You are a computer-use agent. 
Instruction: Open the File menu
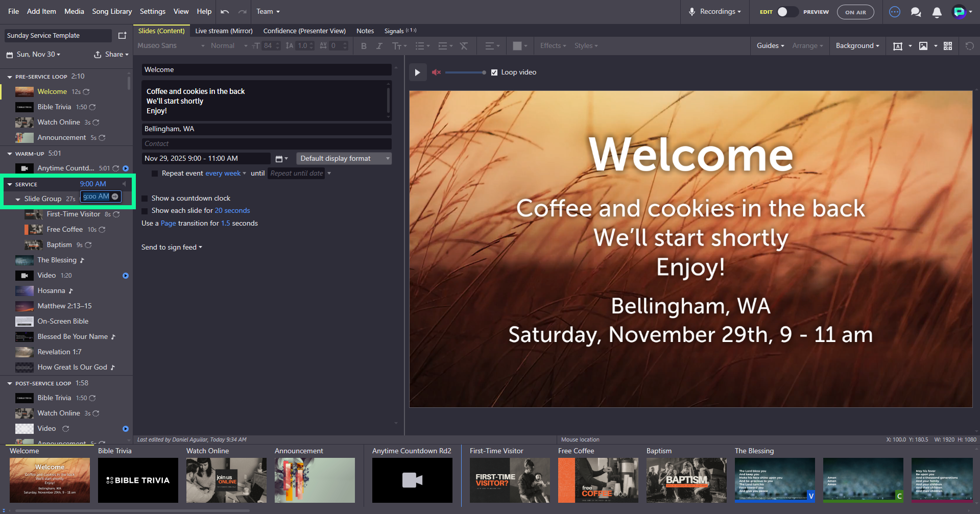pos(14,12)
